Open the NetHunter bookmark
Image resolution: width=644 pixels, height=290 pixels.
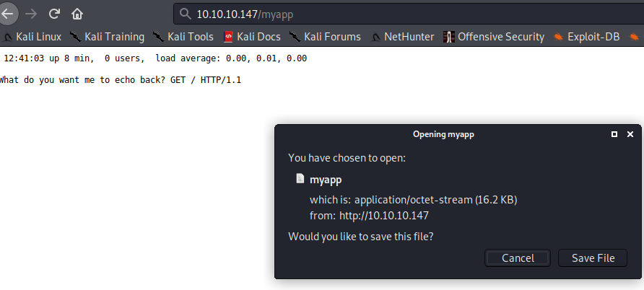click(401, 36)
